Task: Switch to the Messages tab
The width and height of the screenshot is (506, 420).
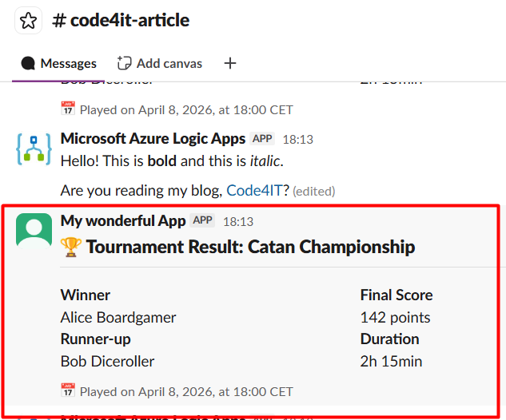Action: pos(58,63)
